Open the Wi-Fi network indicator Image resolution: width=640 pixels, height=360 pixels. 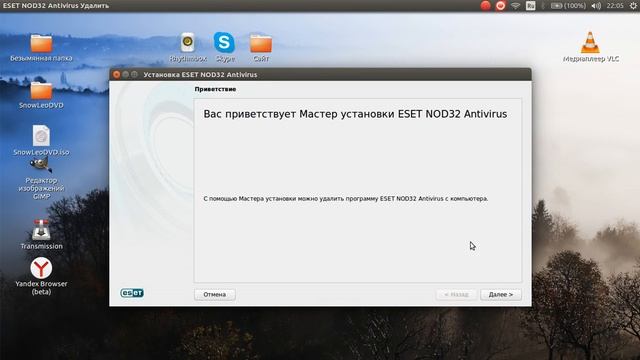click(x=516, y=6)
